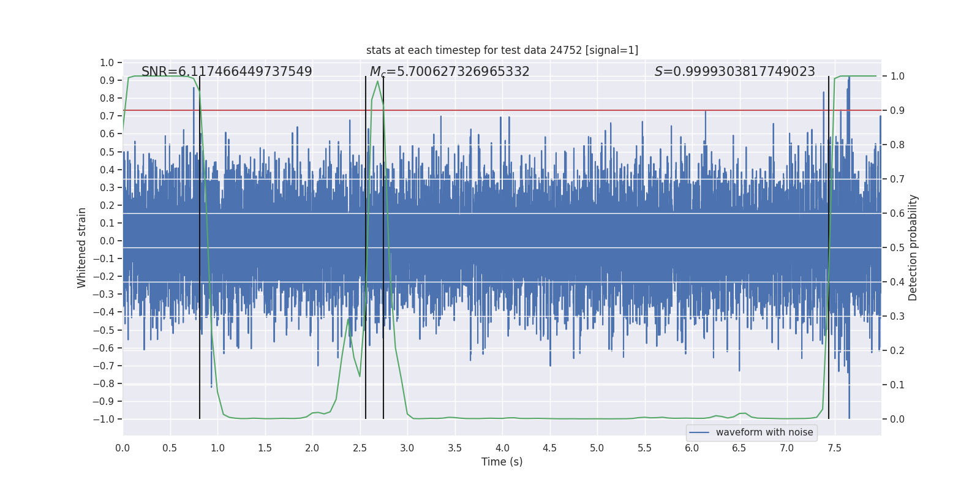Click tick 1.0 on the Whitened strain axis
This screenshot has height=490, width=980.
[x=107, y=62]
